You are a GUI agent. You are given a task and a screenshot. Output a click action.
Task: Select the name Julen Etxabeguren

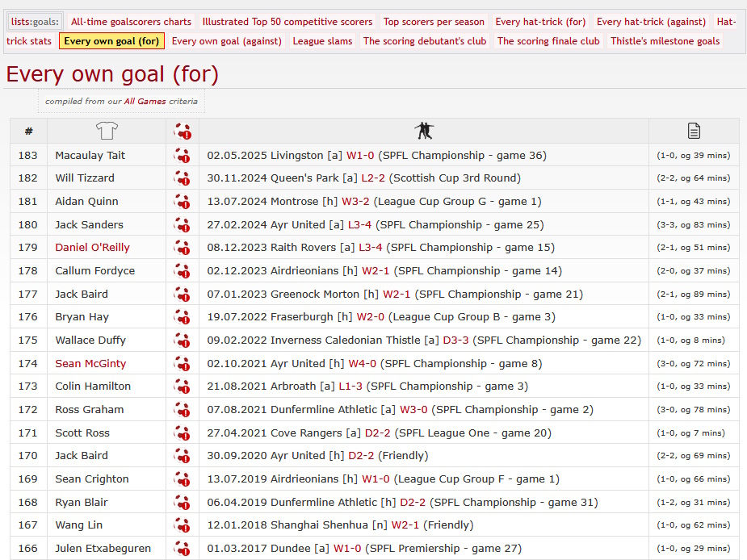(103, 549)
